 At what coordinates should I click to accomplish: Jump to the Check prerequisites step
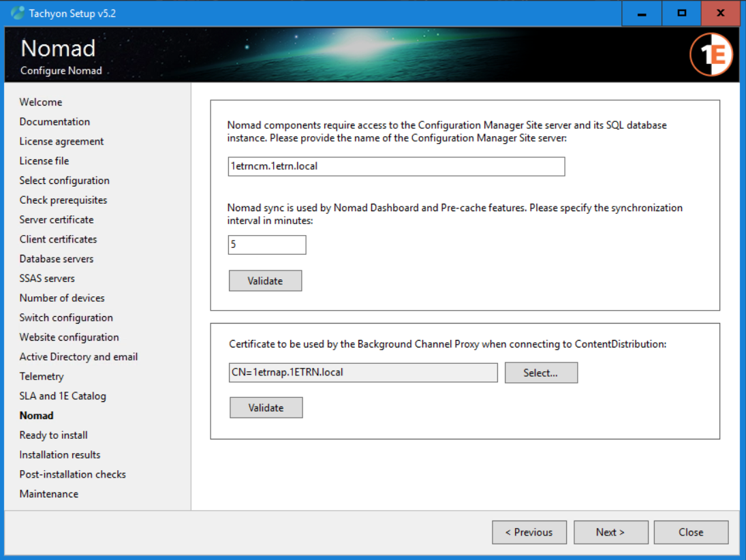(63, 200)
